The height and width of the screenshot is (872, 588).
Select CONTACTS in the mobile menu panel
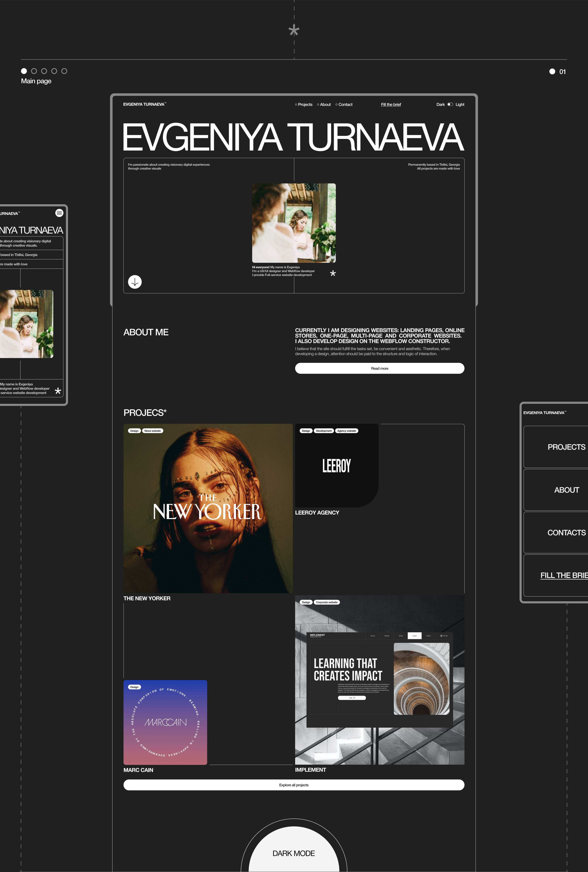[x=566, y=533]
